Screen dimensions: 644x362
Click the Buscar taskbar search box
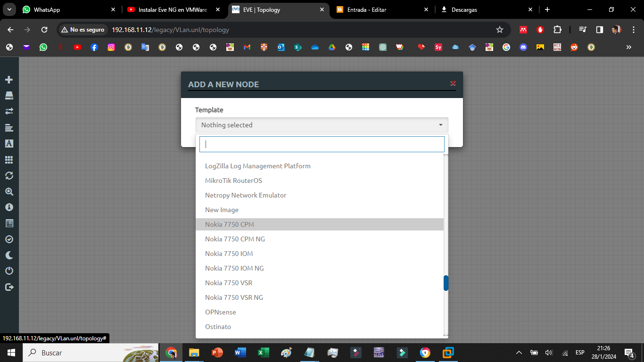click(x=91, y=353)
